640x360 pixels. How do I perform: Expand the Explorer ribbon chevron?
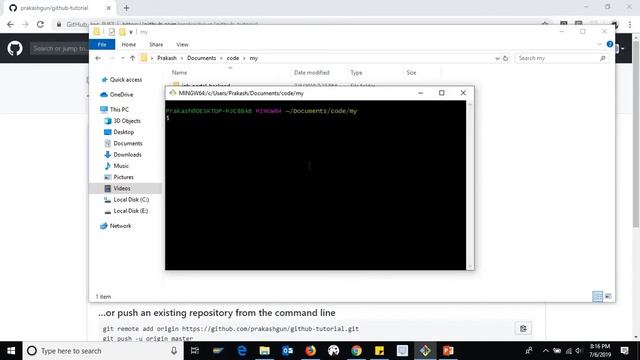click(x=599, y=44)
